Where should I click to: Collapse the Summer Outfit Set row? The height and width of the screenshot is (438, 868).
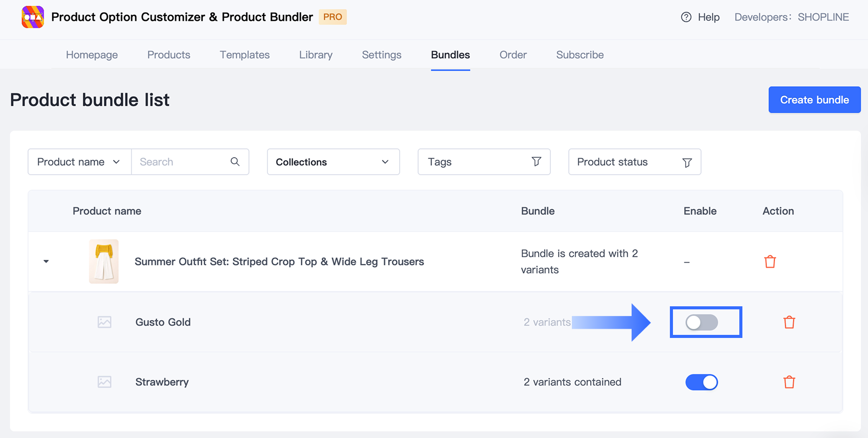coord(46,261)
